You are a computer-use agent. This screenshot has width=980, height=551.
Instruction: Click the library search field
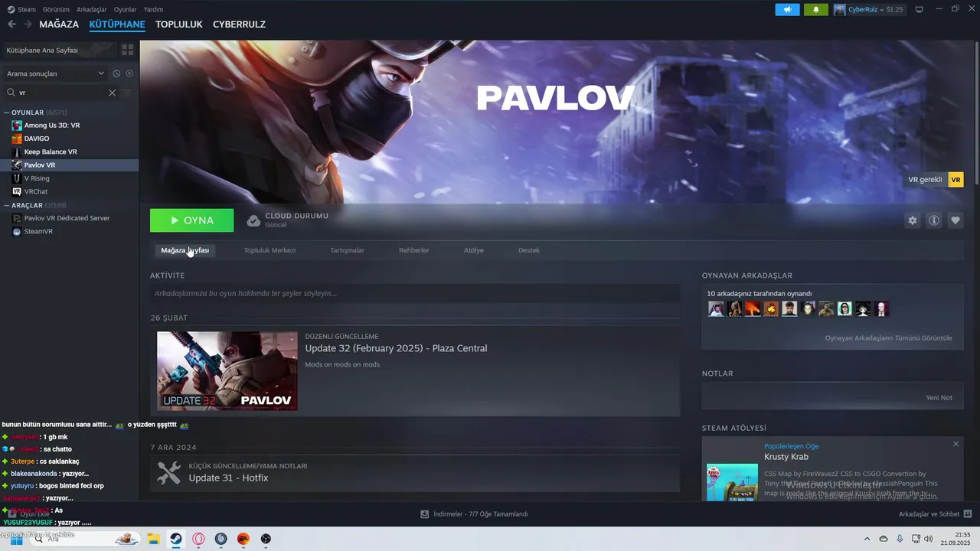(61, 93)
